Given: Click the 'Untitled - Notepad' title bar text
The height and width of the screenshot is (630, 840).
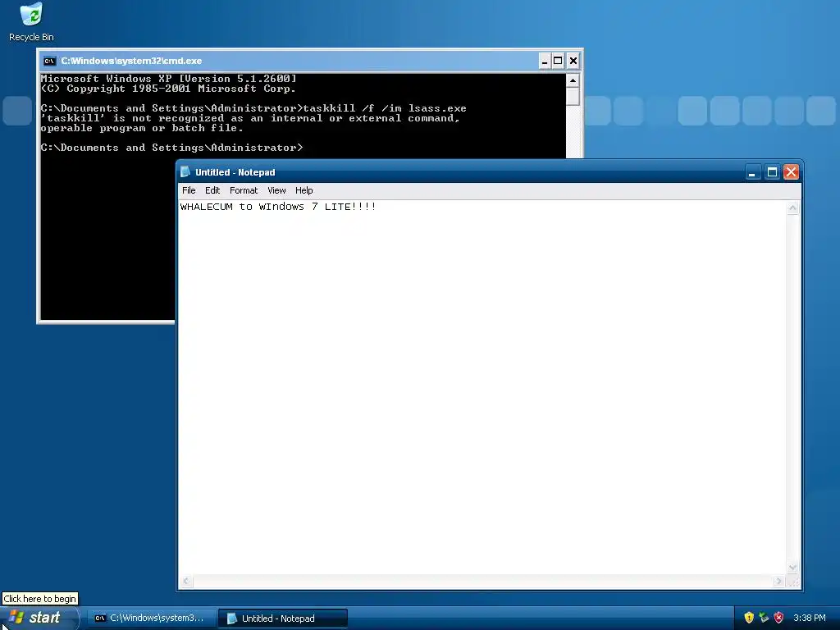Looking at the screenshot, I should [235, 172].
